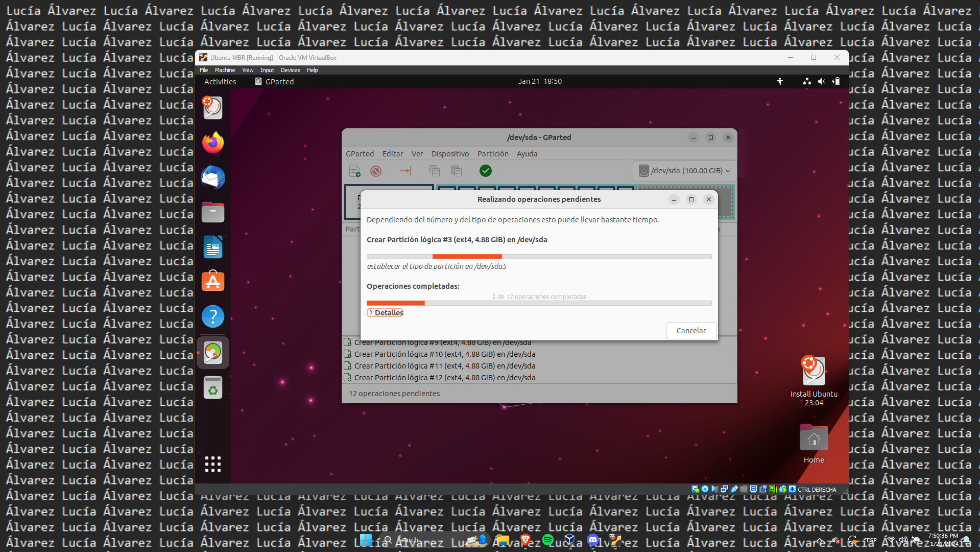This screenshot has width=980, height=552.
Task: Click the green apply operations checkmark
Action: 486,171
